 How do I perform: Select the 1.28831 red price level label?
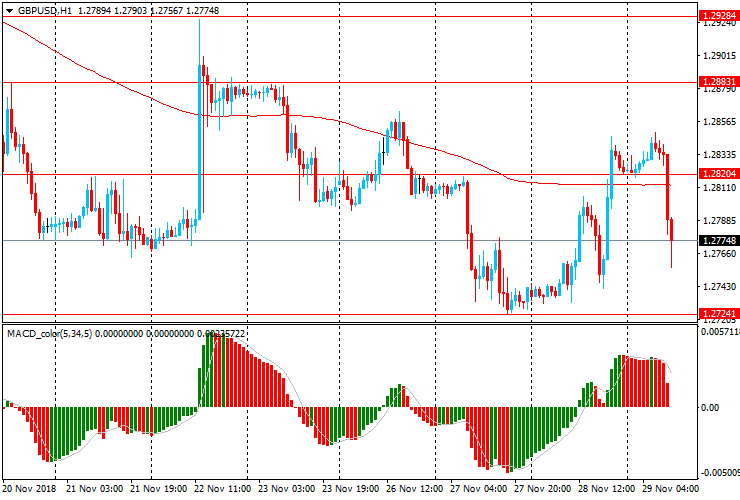tap(719, 82)
